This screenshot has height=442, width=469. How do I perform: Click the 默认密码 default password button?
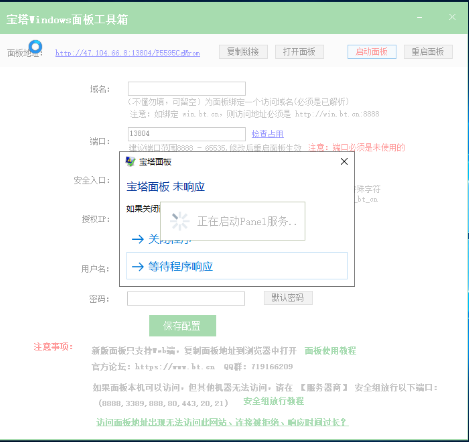288,298
